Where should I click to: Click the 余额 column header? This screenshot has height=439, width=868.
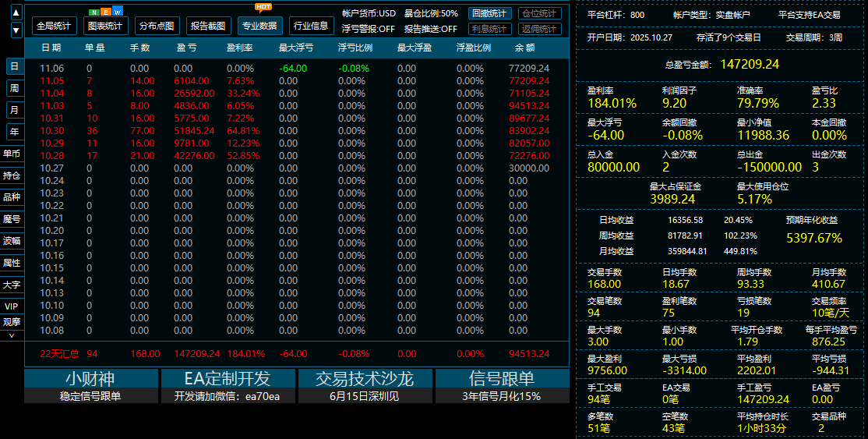pyautogui.click(x=525, y=48)
